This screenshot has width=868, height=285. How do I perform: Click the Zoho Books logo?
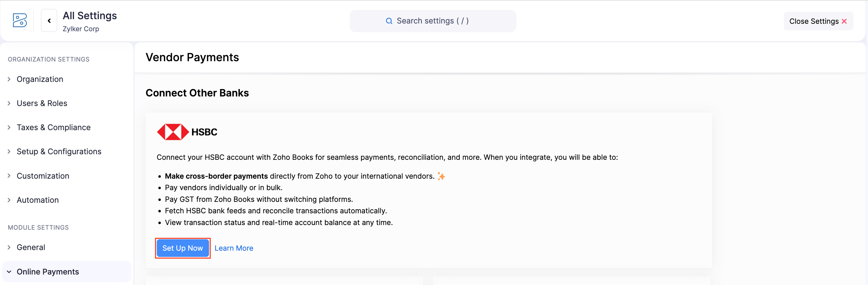coord(19,21)
